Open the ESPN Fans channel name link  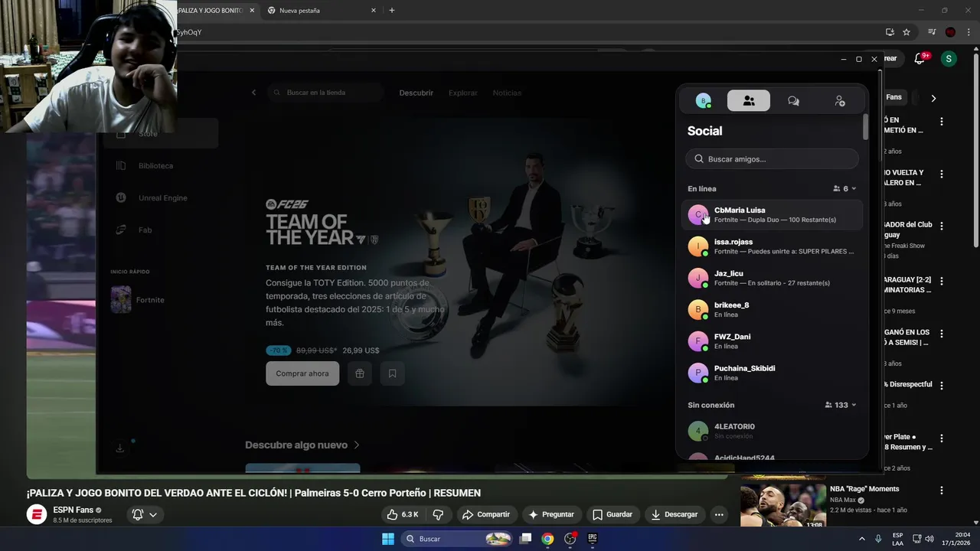tap(73, 510)
